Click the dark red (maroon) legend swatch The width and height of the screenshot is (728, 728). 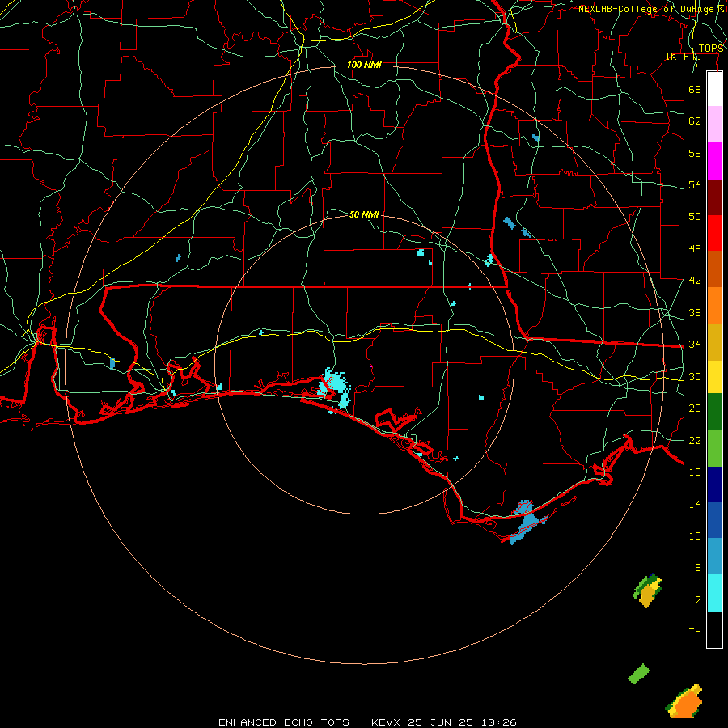click(714, 197)
